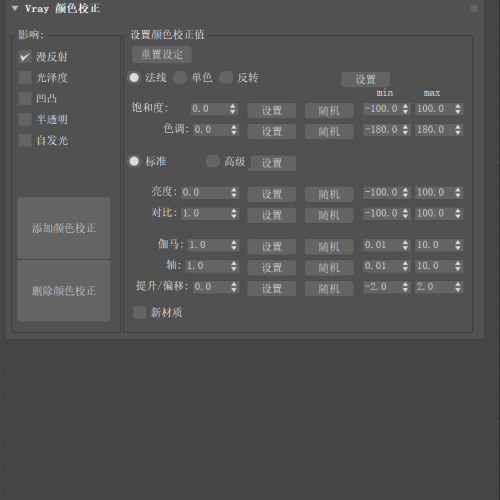Click the 饱和度 value spinner arrows
Image resolution: width=500 pixels, height=500 pixels.
tap(233, 109)
